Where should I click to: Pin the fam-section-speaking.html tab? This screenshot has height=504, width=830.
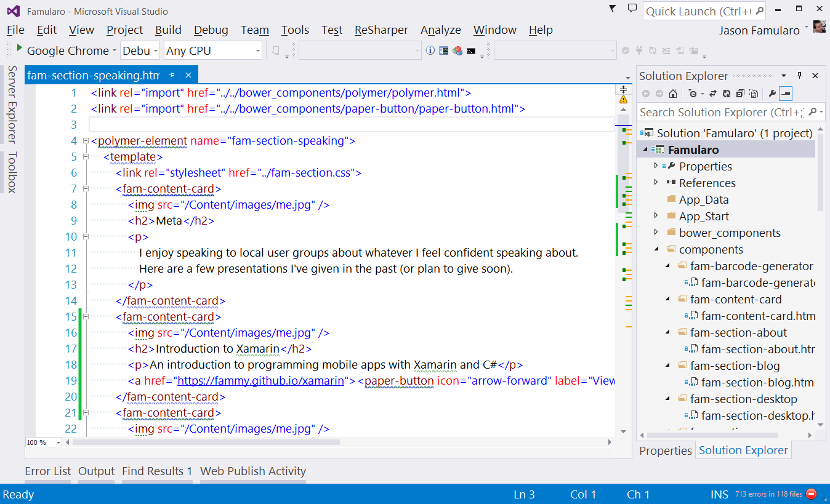[172, 75]
